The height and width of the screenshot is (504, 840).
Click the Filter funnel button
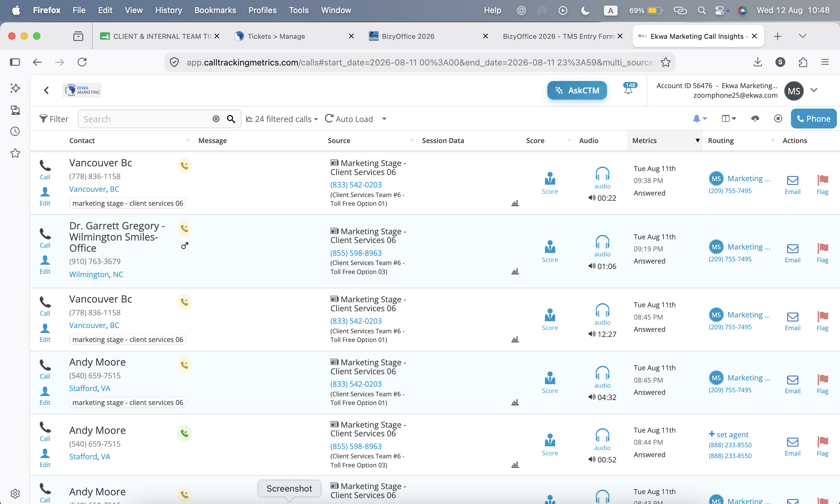click(x=54, y=119)
